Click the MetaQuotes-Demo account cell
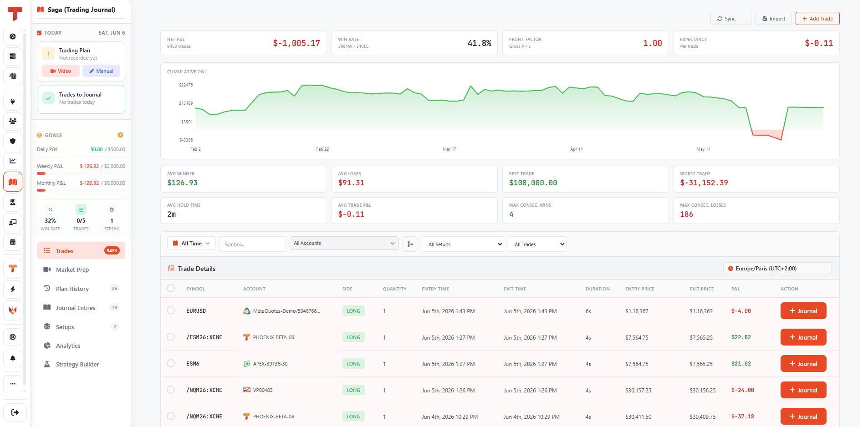 click(281, 311)
